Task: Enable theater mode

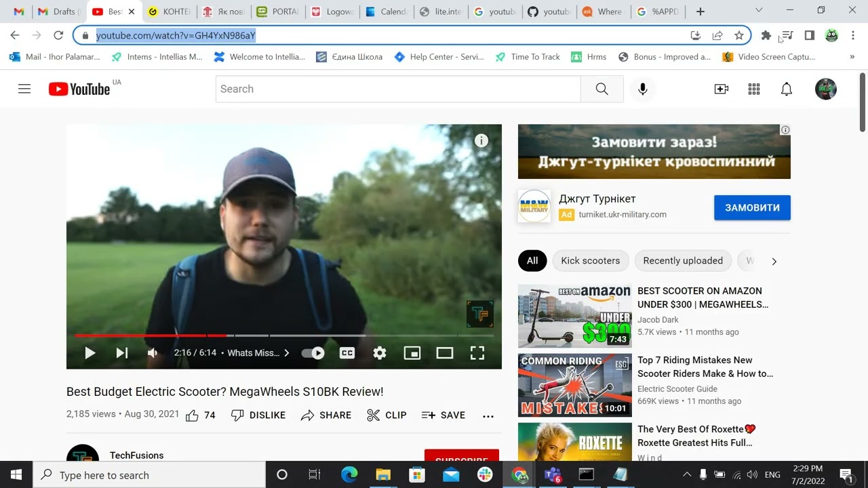Action: coord(445,352)
